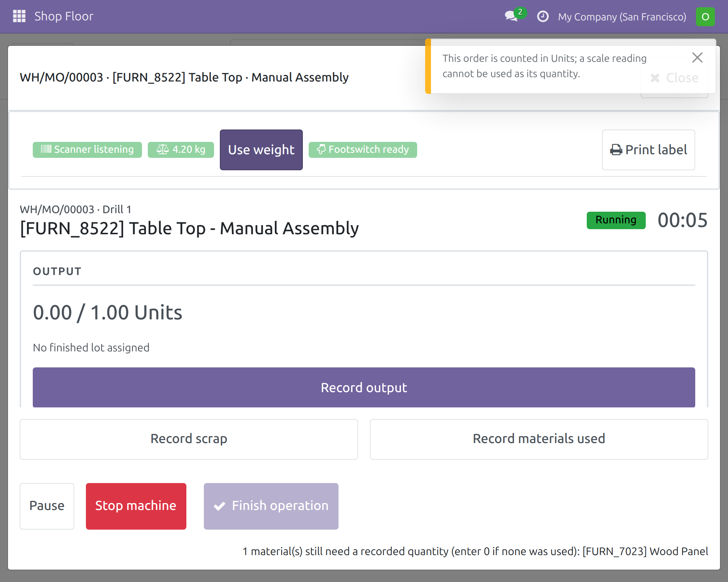Click the Record output button
728x582 pixels.
(x=364, y=387)
